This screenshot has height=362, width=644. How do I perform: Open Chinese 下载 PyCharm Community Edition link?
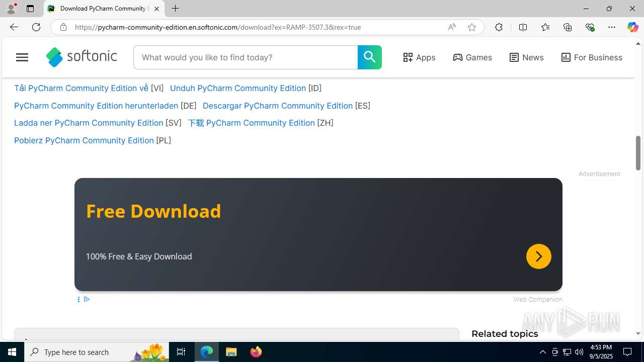coord(251,123)
